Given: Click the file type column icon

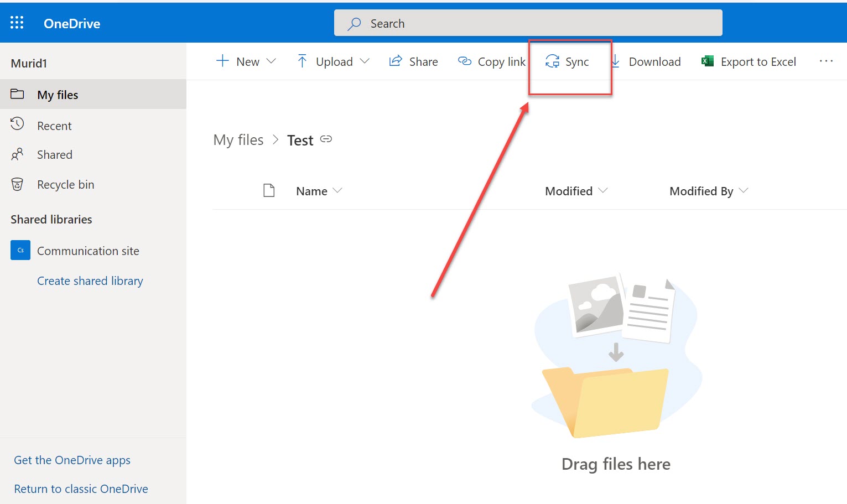Looking at the screenshot, I should (269, 191).
